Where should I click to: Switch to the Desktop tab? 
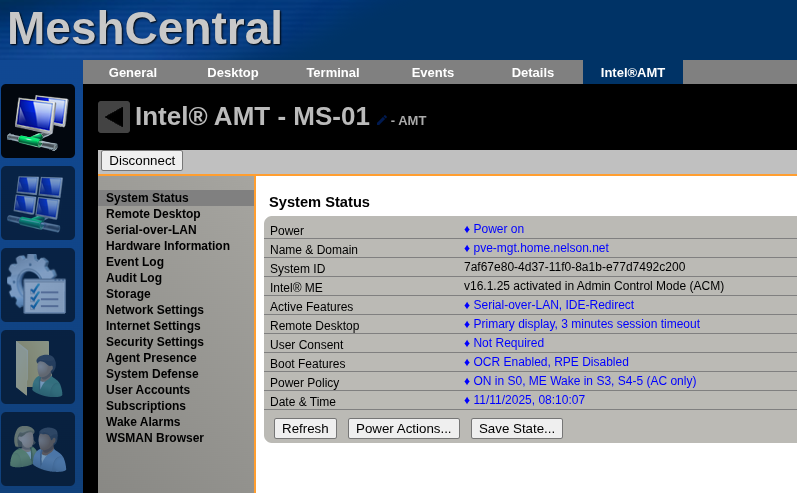coord(232,72)
